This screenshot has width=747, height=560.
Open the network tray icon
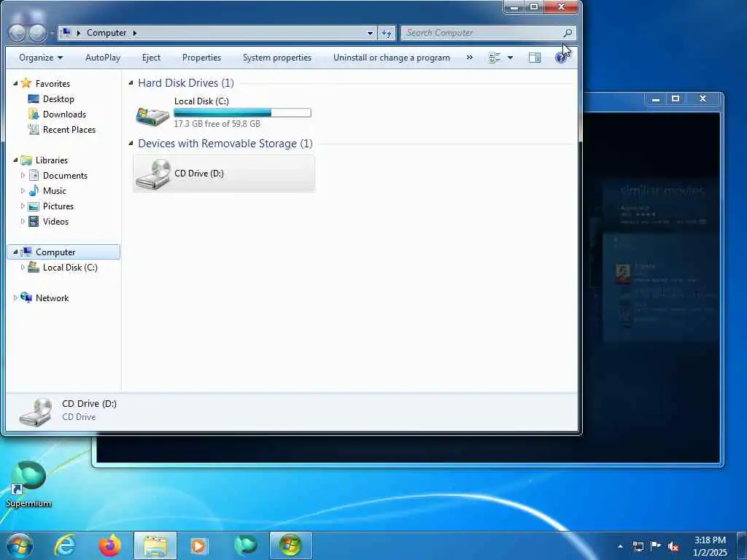coord(638,546)
